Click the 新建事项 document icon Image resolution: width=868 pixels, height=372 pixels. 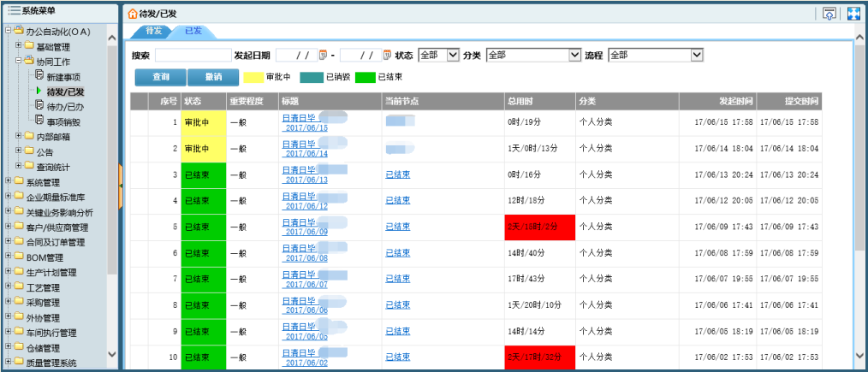(x=39, y=76)
